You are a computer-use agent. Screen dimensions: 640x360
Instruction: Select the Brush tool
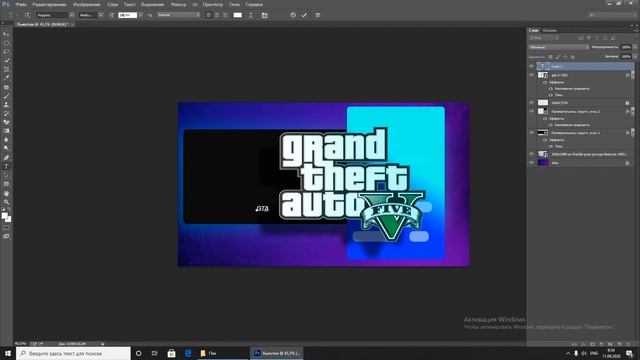[6, 96]
